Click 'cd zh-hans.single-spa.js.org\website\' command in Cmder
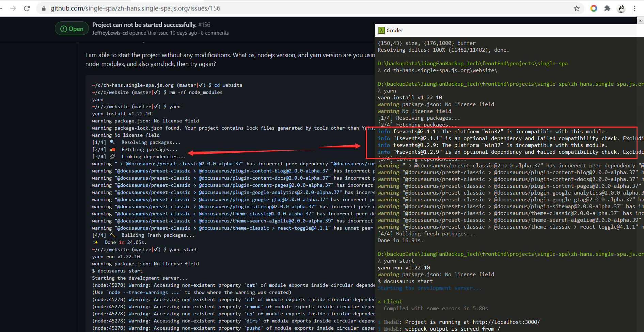The height and width of the screenshot is (332, 644). (x=440, y=70)
